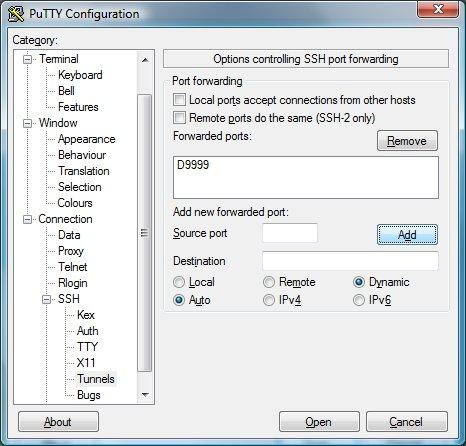Go to the Proxy settings category

point(71,251)
